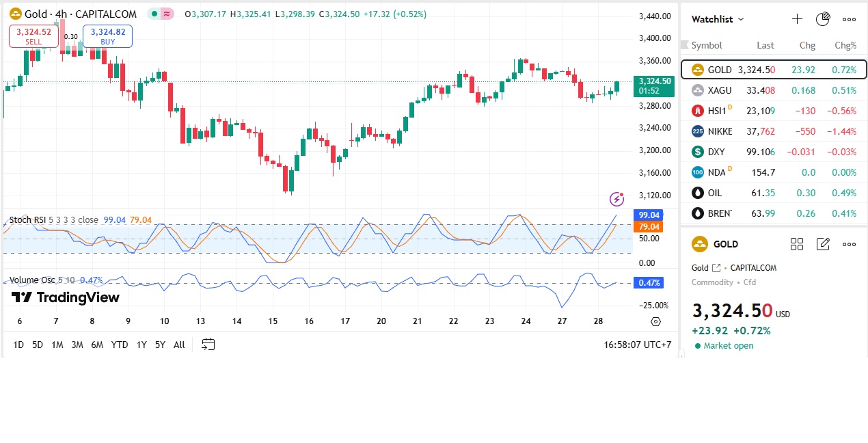Open the timezone menu showing UTC+7

[638, 345]
